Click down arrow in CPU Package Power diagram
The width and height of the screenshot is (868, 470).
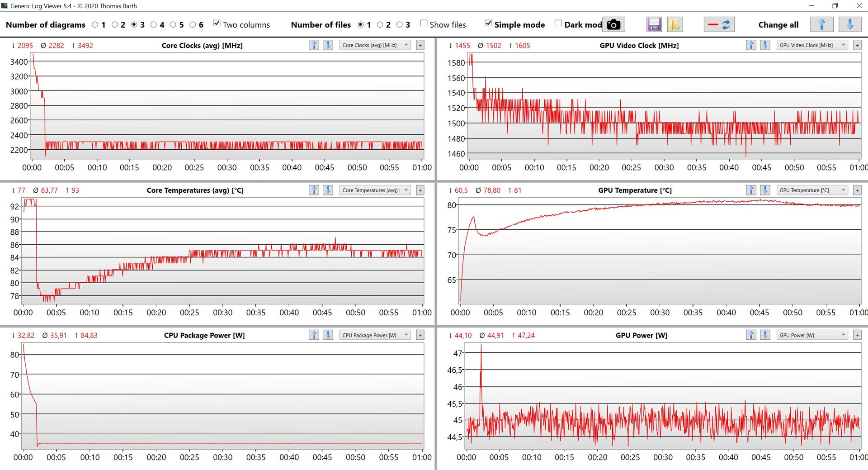(328, 335)
